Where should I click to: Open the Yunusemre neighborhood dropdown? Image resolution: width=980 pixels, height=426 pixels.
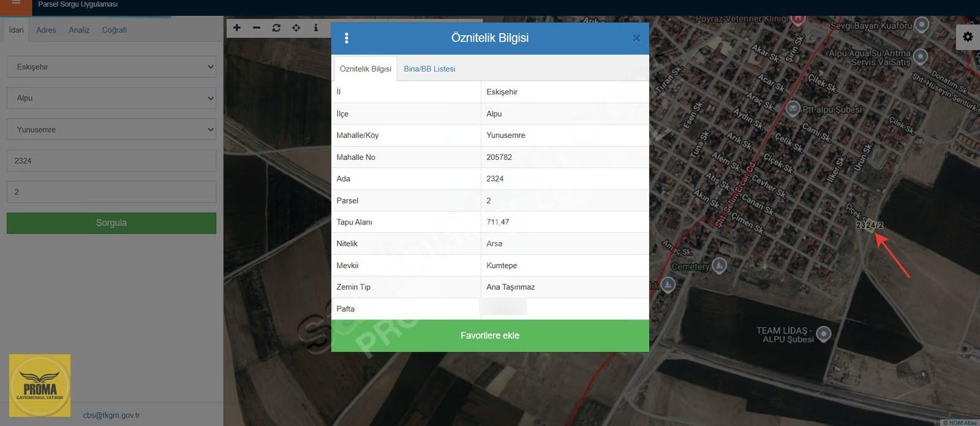pos(111,129)
